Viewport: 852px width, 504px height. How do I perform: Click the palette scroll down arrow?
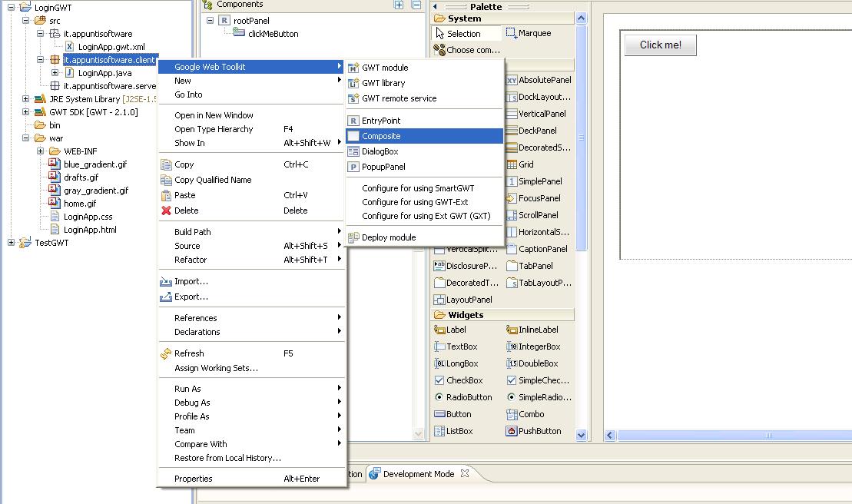581,435
